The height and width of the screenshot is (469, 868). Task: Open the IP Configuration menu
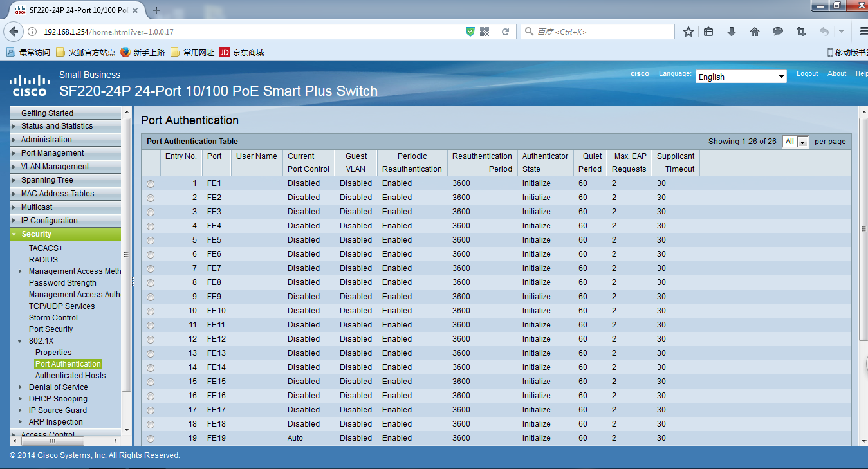(x=65, y=221)
